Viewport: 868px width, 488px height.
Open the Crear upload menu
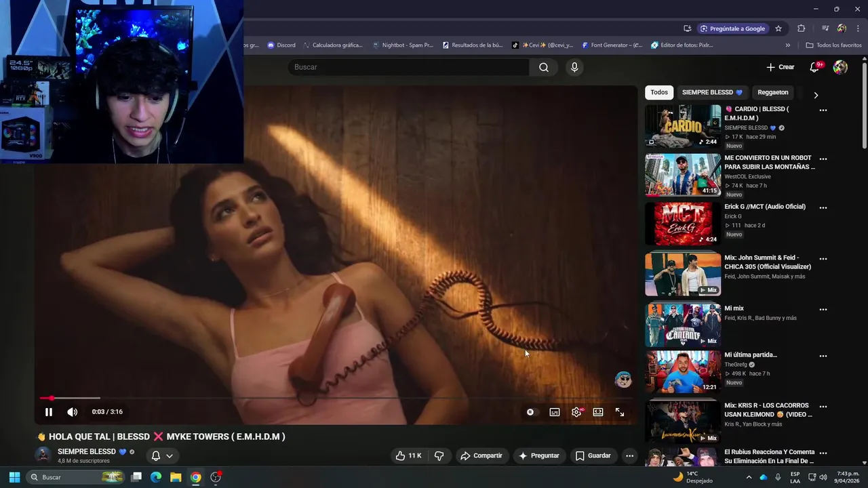780,67
